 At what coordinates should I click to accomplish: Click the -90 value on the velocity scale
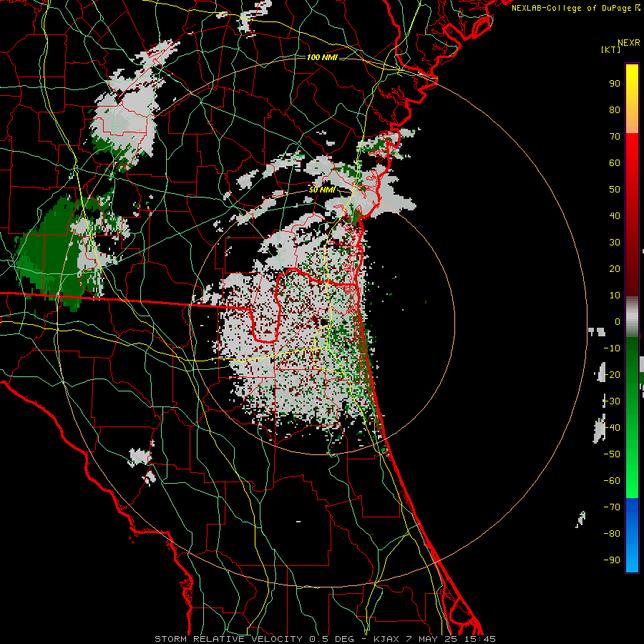(x=612, y=560)
